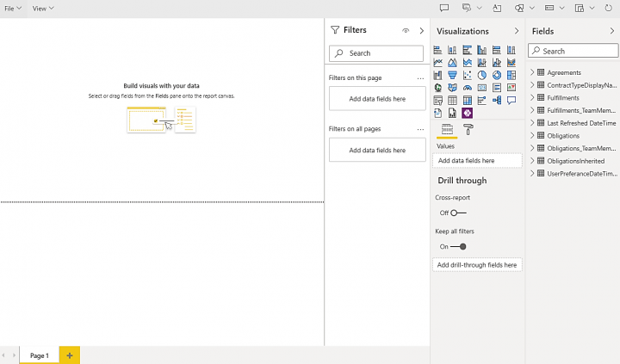Switch to Page 1 tab
The image size is (620, 364).
pos(39,355)
